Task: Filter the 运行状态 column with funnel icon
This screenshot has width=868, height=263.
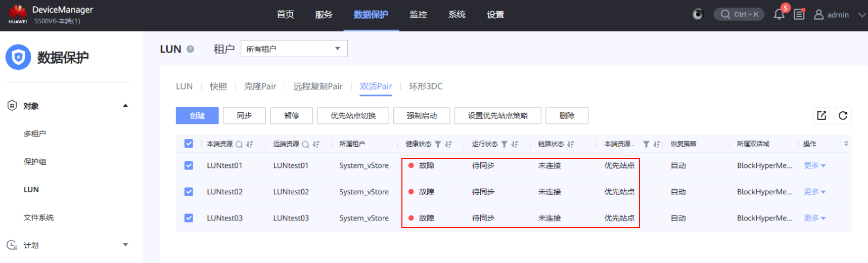Action: pyautogui.click(x=504, y=144)
